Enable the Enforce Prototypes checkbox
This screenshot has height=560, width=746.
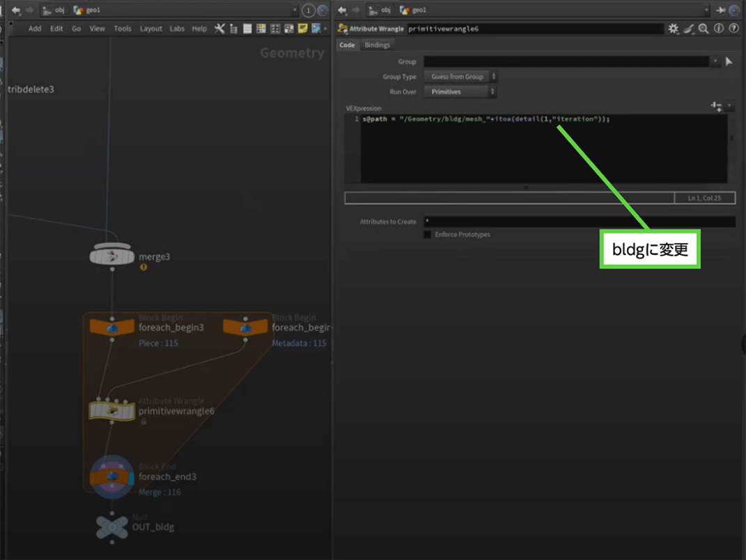427,235
